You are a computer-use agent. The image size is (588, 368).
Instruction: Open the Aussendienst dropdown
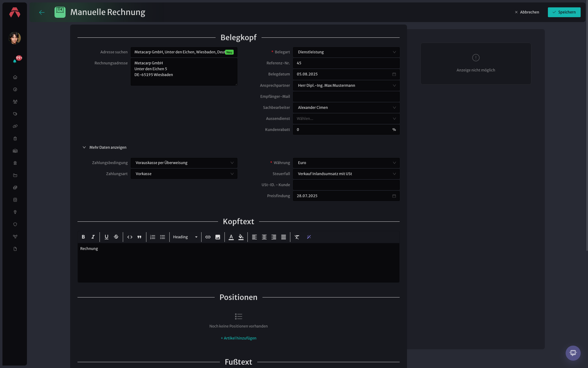tap(346, 119)
